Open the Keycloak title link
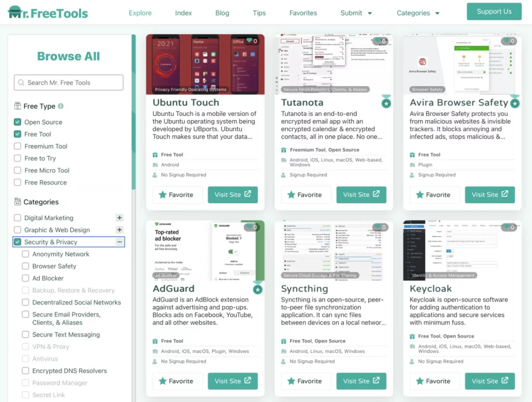 point(431,289)
